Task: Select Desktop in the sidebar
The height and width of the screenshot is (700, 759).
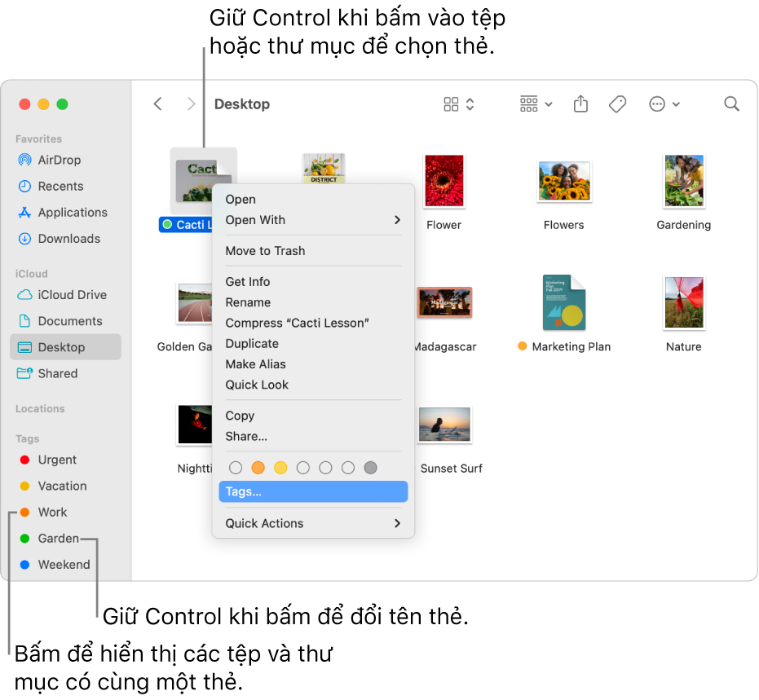Action: click(65, 347)
